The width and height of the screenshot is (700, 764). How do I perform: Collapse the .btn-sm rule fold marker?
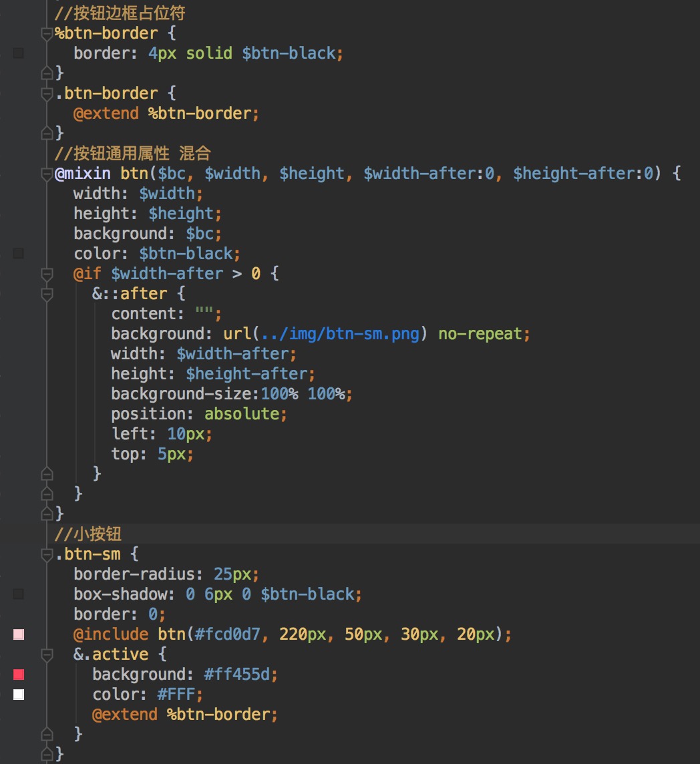pyautogui.click(x=47, y=554)
